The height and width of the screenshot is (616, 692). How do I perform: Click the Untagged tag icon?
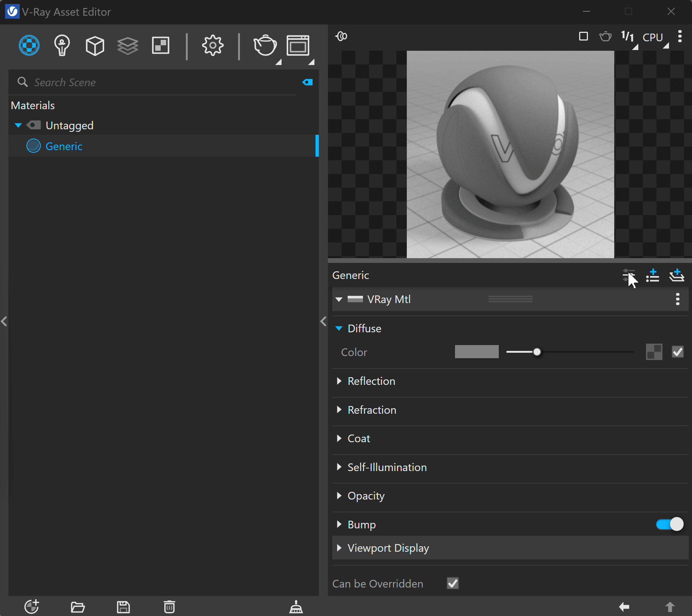34,126
